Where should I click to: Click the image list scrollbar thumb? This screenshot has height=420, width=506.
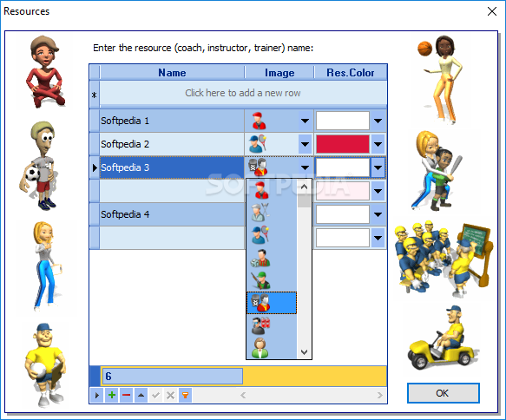click(304, 200)
